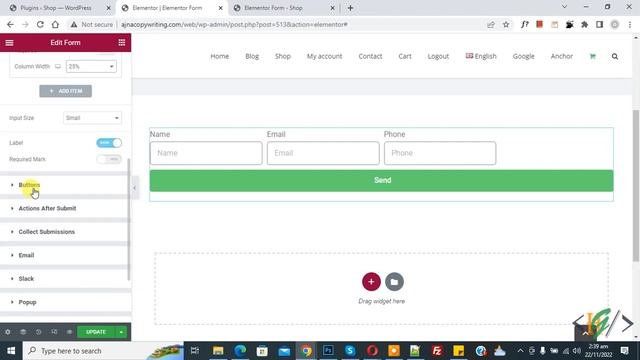This screenshot has height=360, width=640.
Task: Expand the Slack section
Action: (65, 279)
